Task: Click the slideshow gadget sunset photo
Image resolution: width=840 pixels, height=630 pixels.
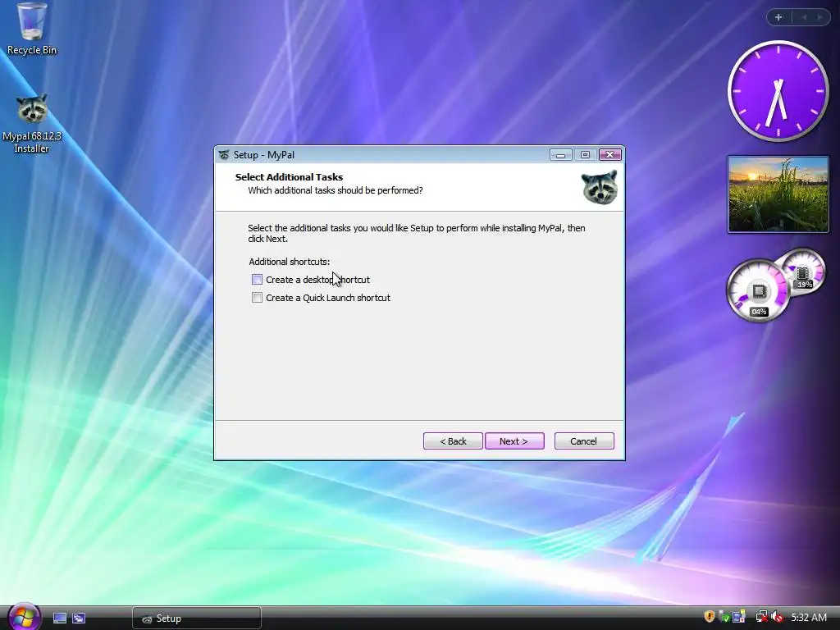Action: [x=778, y=194]
